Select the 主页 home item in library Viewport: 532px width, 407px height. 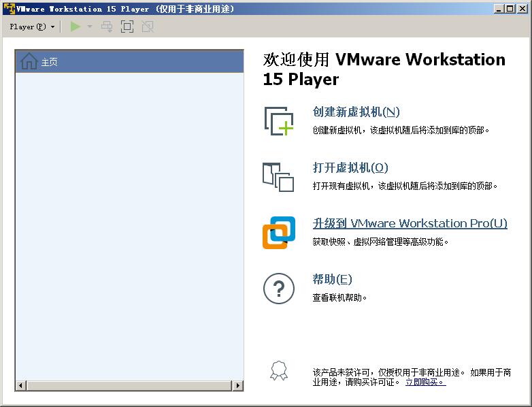129,62
